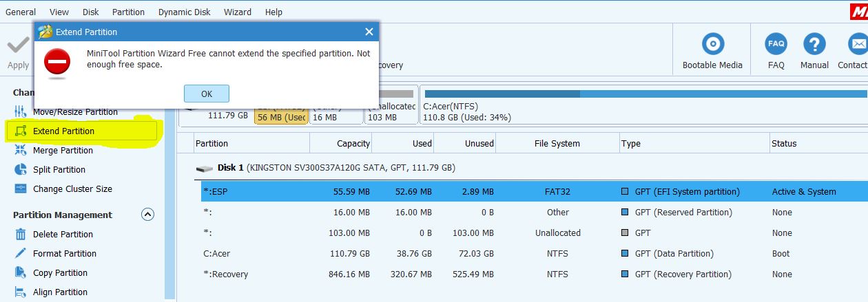The image size is (868, 302).
Task: Click the Partition Management heading
Action: [63, 215]
